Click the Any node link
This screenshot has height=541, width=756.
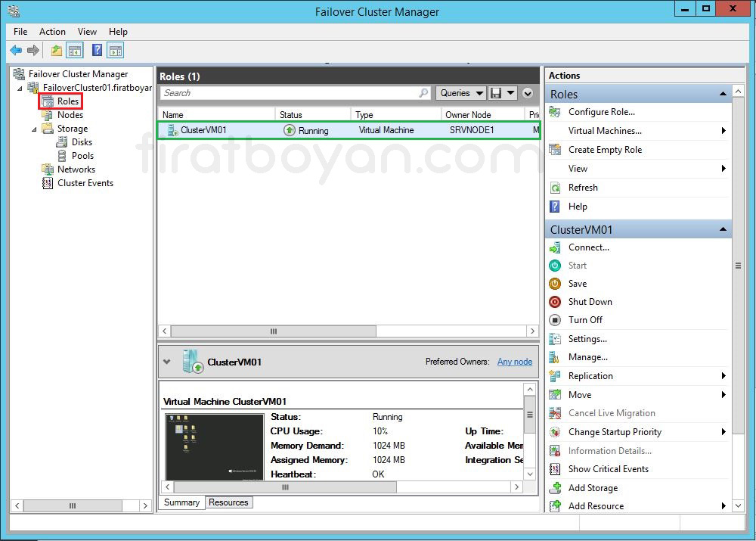[x=515, y=362]
